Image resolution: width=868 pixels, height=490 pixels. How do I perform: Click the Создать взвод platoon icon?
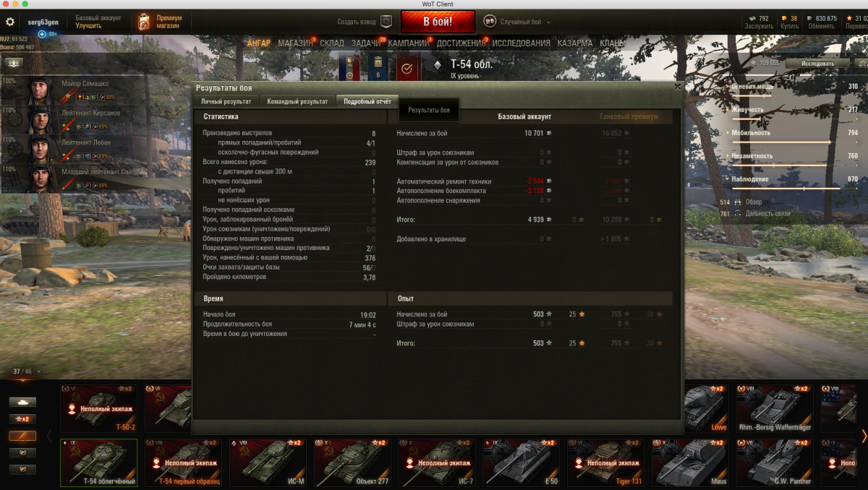tap(386, 22)
